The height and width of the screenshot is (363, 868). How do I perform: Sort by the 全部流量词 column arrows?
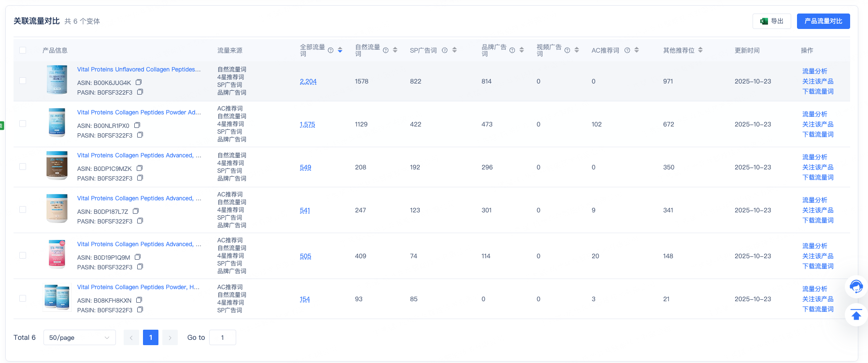pyautogui.click(x=340, y=50)
